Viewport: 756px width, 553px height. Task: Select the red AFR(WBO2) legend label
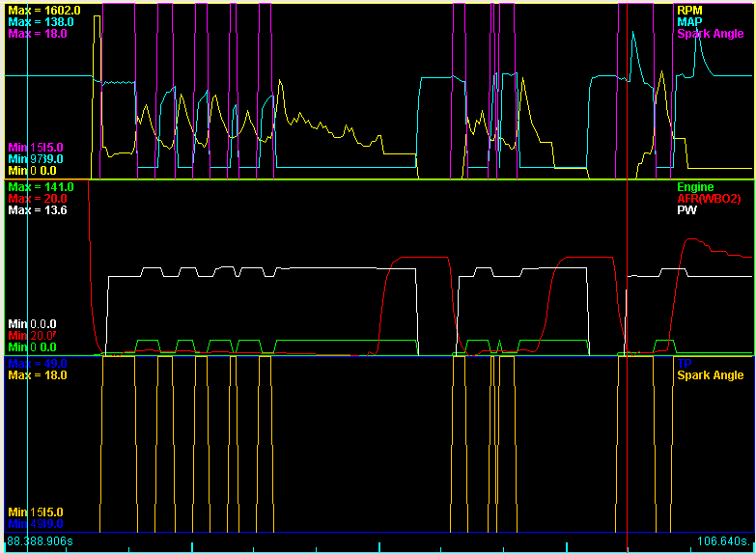click(x=710, y=198)
